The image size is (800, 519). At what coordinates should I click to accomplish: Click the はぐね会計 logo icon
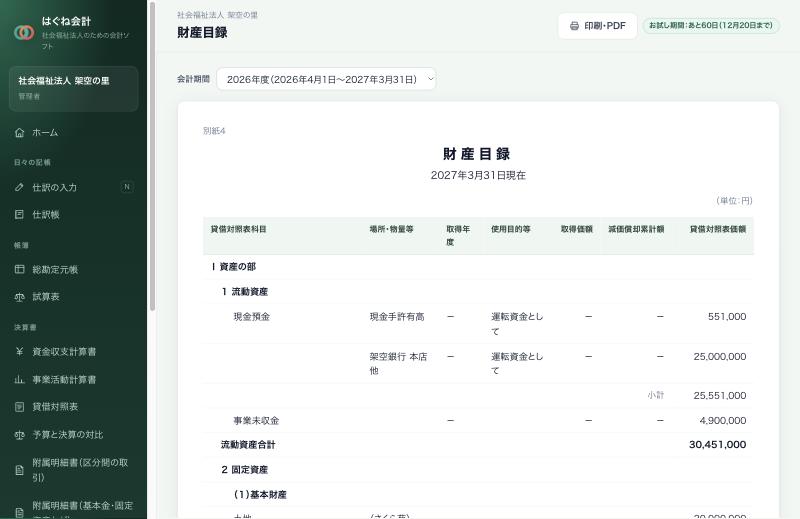pos(24,33)
